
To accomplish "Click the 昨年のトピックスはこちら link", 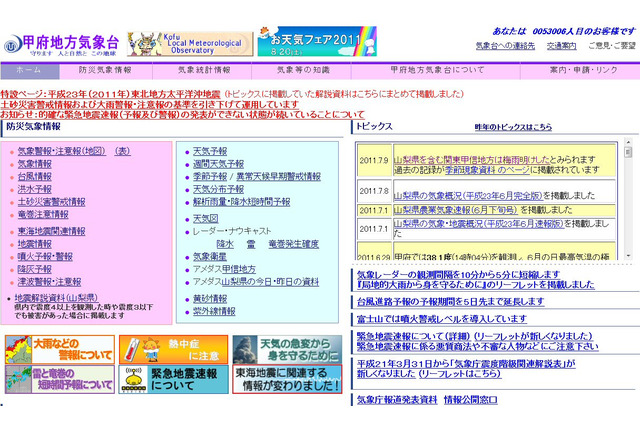I will (512, 127).
